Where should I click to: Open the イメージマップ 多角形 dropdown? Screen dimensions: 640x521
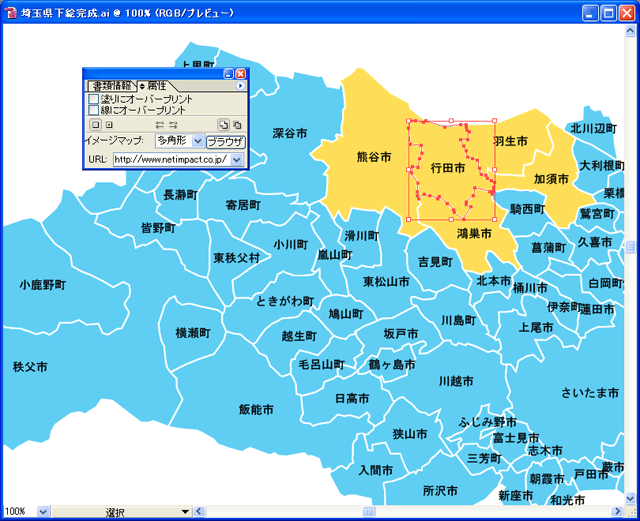[180, 141]
